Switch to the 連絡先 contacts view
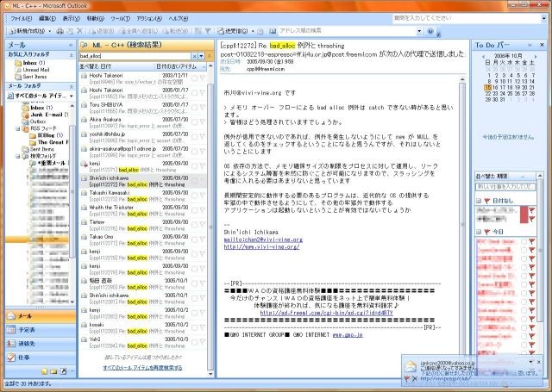The width and height of the screenshot is (552, 392). [41, 344]
